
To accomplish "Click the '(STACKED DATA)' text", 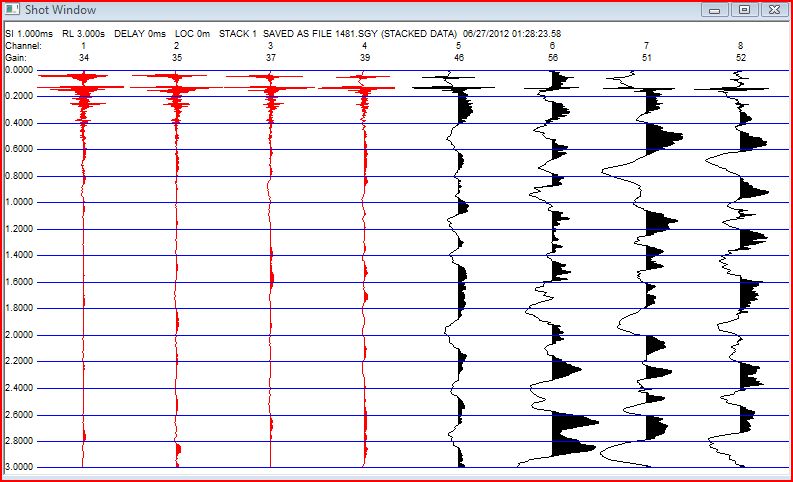I will tap(419, 34).
